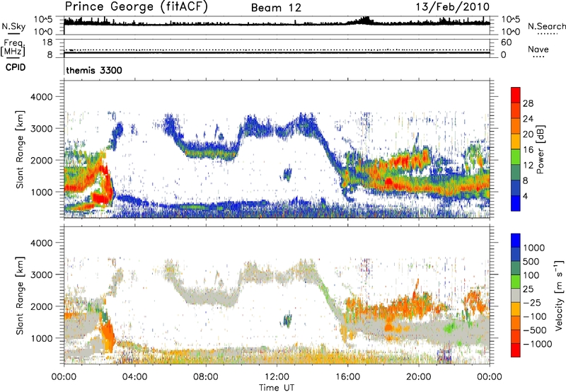Click the '4000' label on the power panel axis
Viewport: 566px width, 392px height.
41,97
